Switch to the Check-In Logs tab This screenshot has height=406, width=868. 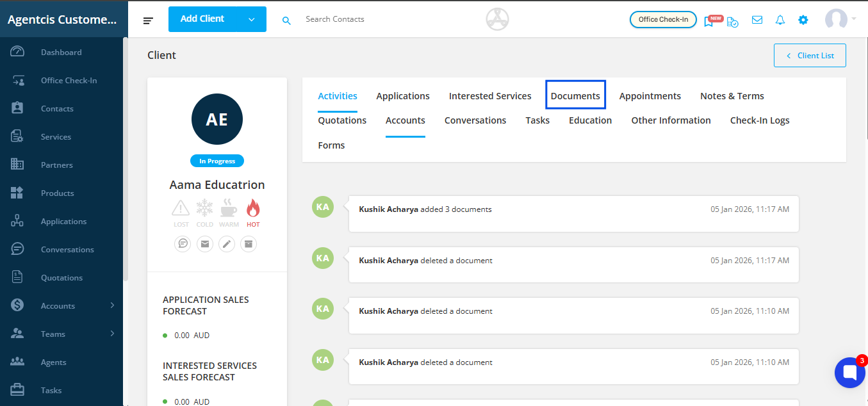tap(760, 120)
